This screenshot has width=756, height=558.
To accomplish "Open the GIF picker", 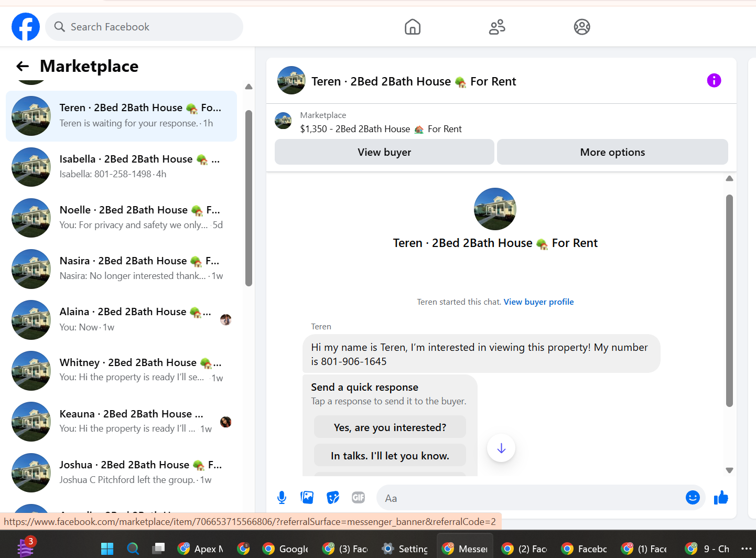I will pos(359,498).
